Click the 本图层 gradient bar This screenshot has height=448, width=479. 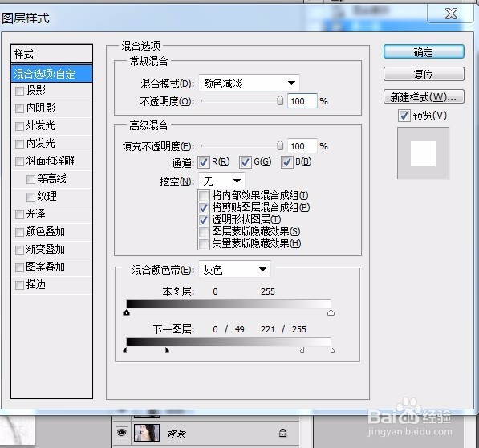[x=229, y=303]
